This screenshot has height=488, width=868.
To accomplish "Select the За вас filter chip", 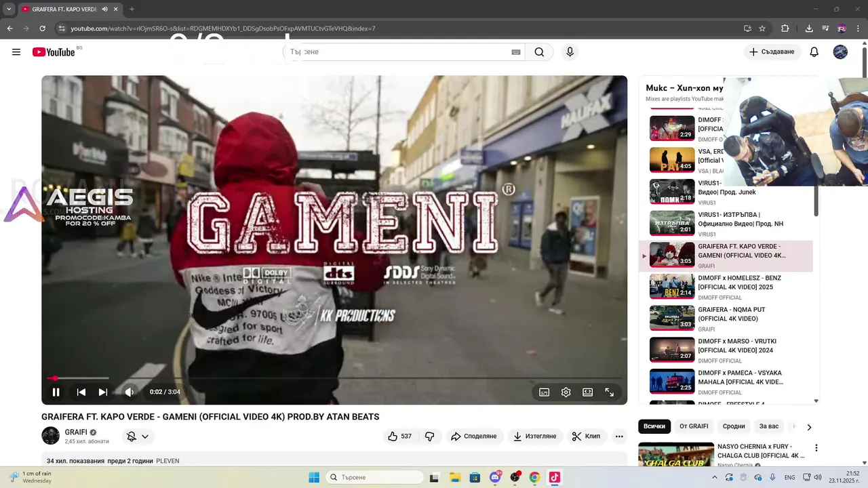I will 769,426.
